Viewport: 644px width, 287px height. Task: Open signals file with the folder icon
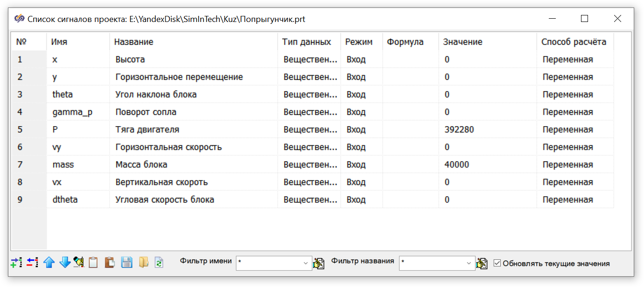pyautogui.click(x=143, y=263)
